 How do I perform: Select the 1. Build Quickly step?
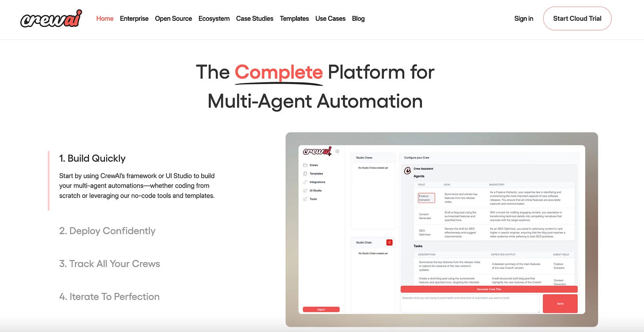pos(92,158)
